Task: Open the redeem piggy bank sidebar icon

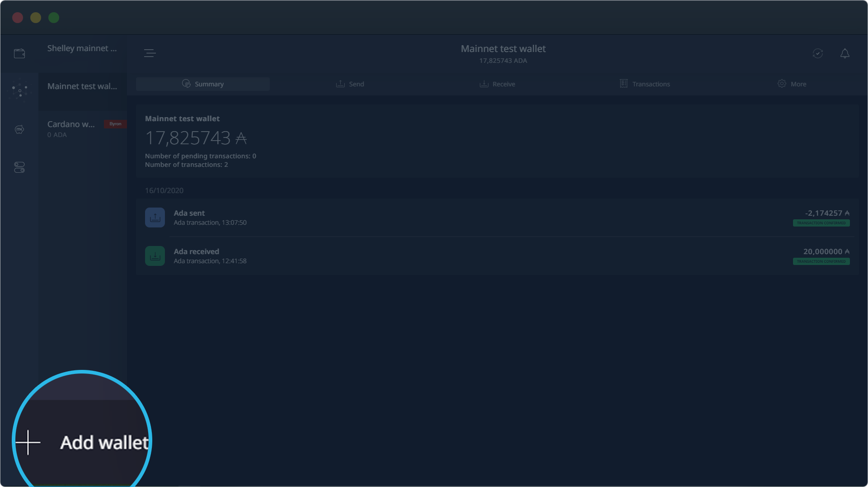Action: pyautogui.click(x=19, y=129)
